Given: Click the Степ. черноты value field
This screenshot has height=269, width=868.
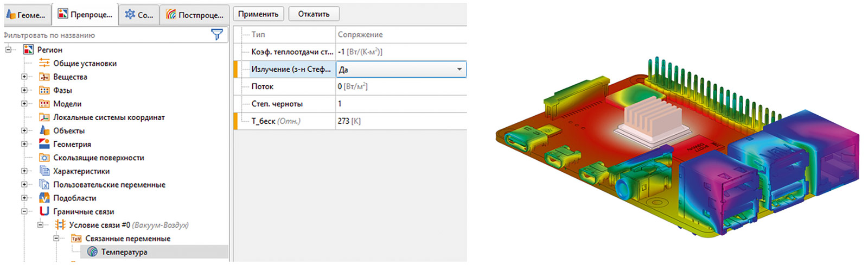Looking at the screenshot, I should (400, 104).
